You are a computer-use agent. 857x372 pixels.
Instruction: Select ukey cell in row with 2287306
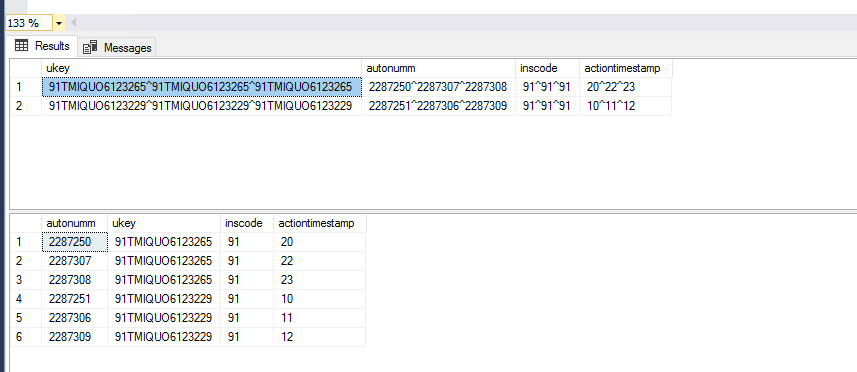coord(164,318)
